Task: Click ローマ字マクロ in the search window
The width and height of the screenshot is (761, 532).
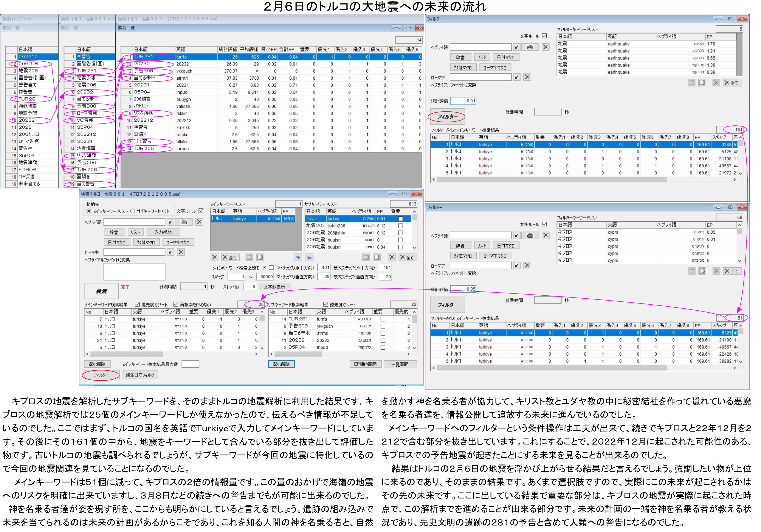Action: click(178, 242)
